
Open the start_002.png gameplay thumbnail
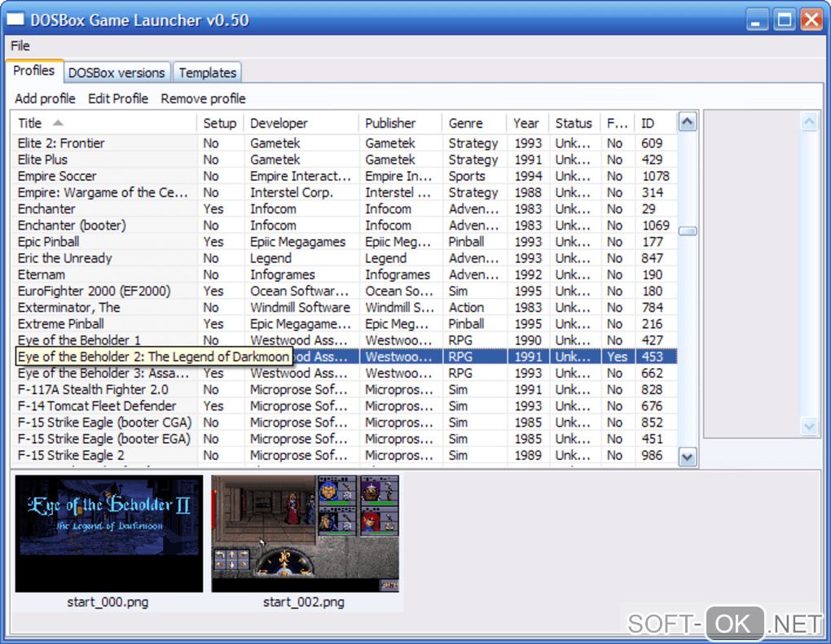click(x=305, y=533)
